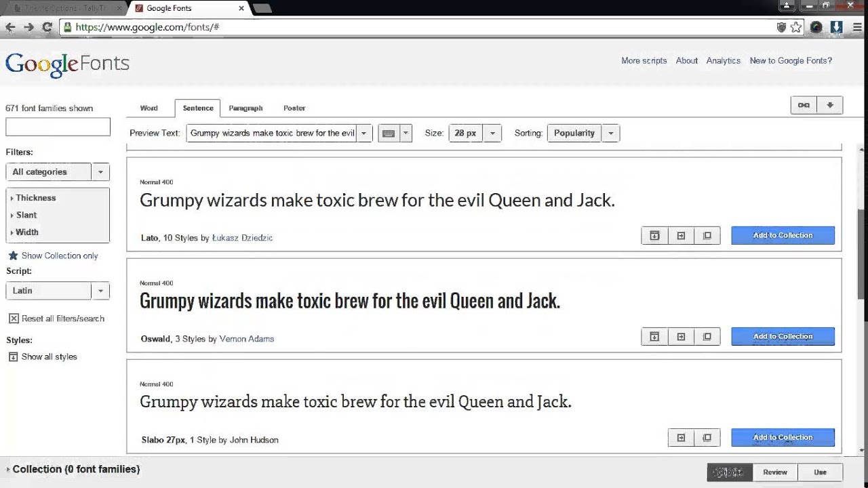Click the Review button
The image size is (868, 488).
[x=775, y=472]
